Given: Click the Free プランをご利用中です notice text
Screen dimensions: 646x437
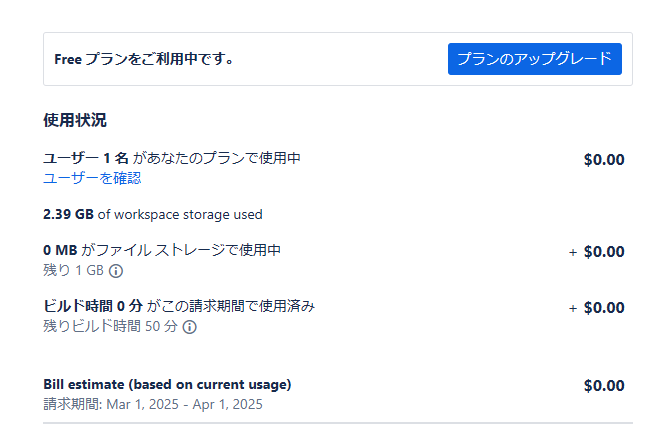Looking at the screenshot, I should pos(144,59).
